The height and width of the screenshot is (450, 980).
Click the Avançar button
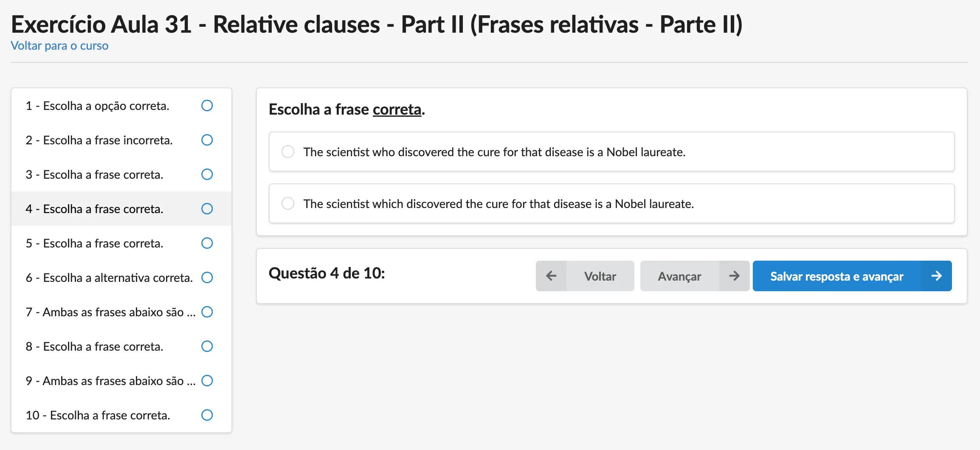(x=695, y=276)
